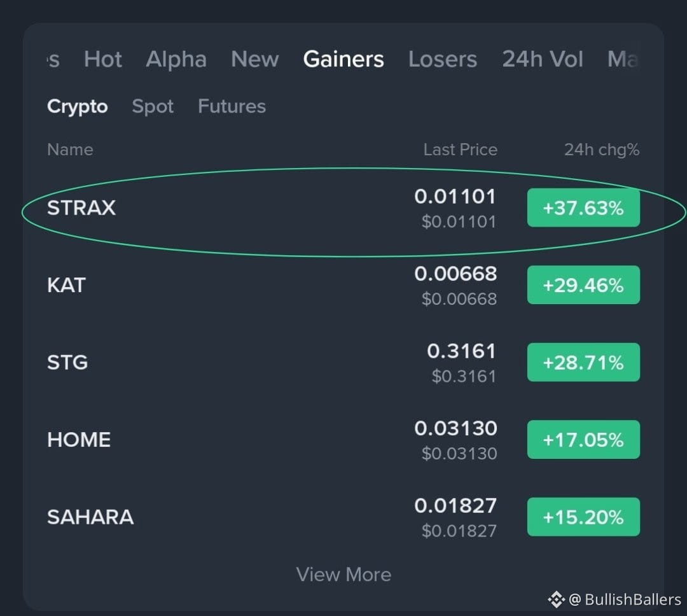687x616 pixels.
Task: Open the Alpha tab
Action: pyautogui.click(x=176, y=59)
